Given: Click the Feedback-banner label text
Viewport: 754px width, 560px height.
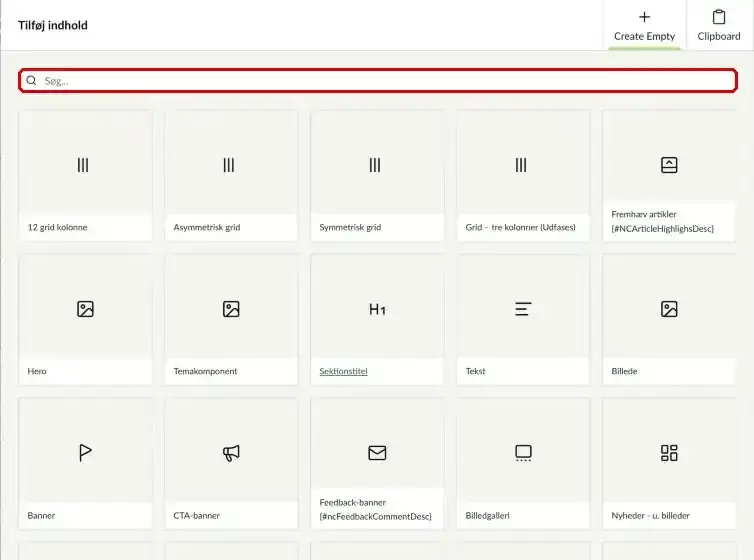Looking at the screenshot, I should pyautogui.click(x=376, y=509).
